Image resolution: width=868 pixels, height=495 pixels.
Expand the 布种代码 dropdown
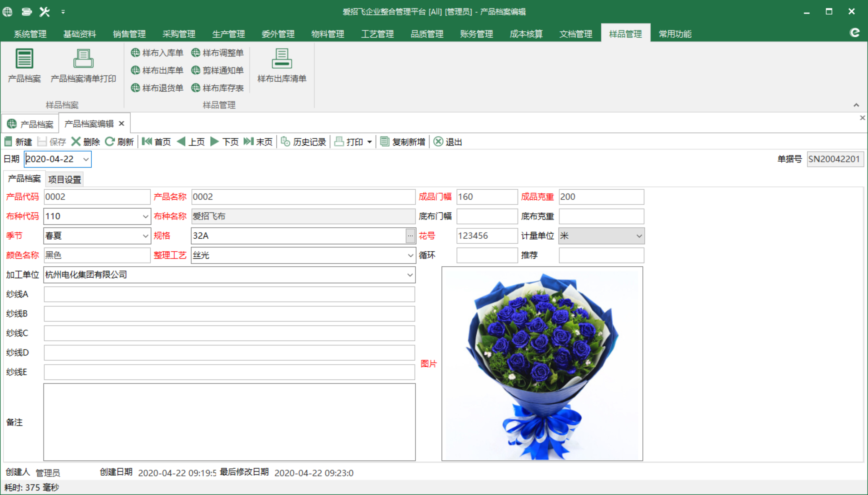[145, 217]
